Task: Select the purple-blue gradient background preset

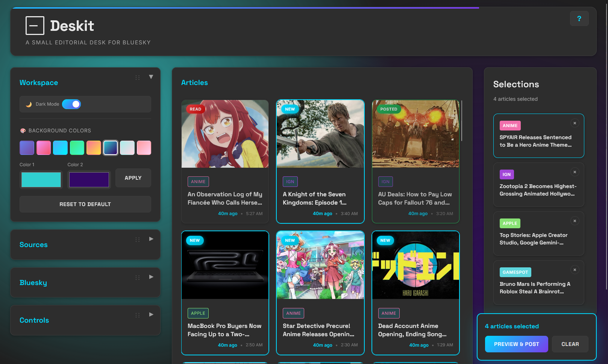Action: (x=27, y=148)
